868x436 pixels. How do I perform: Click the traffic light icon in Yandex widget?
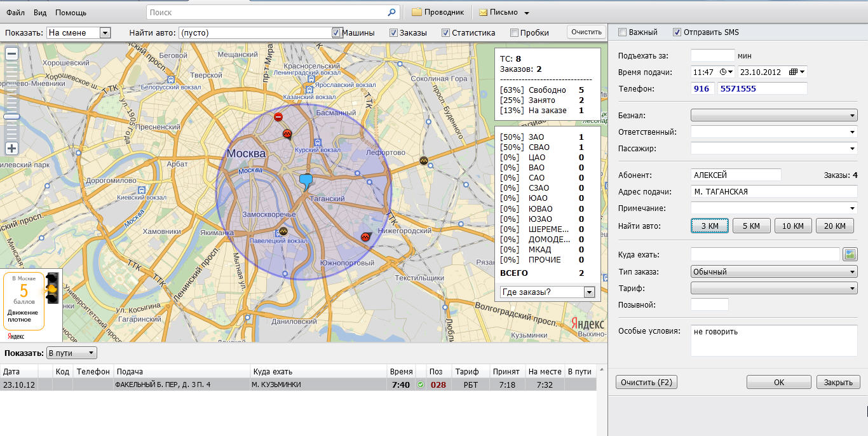[52, 288]
